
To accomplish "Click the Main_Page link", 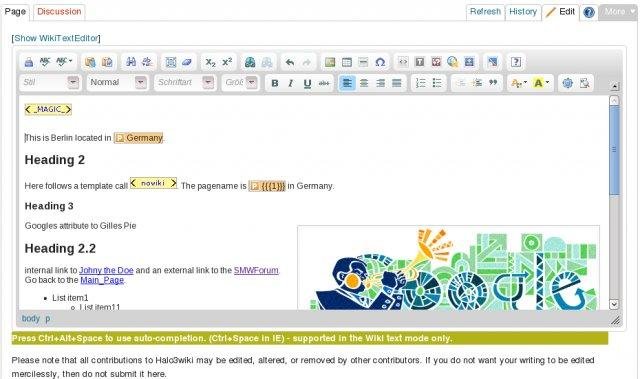I will coord(102,280).
